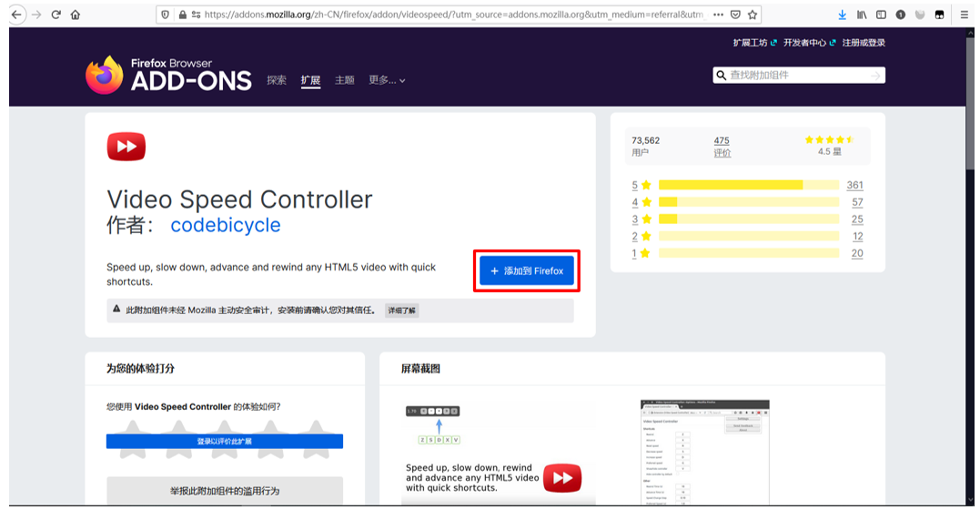This screenshot has width=980, height=510.
Task: Click the Video Speed Controller title
Action: [x=239, y=200]
